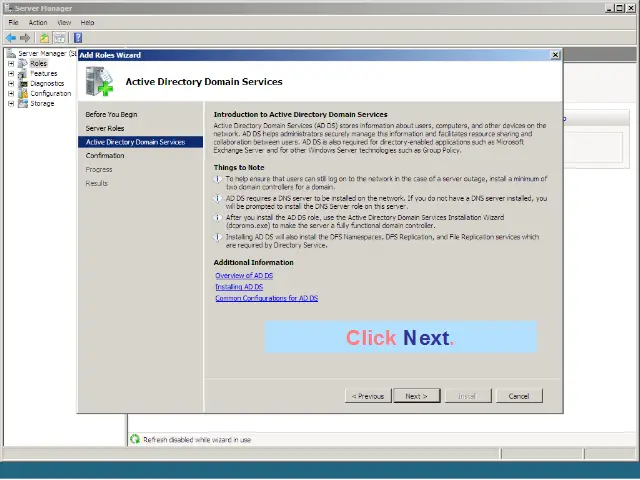Viewport: 640px width, 480px height.
Task: Go to the Before You Begin wizard step
Action: point(111,115)
